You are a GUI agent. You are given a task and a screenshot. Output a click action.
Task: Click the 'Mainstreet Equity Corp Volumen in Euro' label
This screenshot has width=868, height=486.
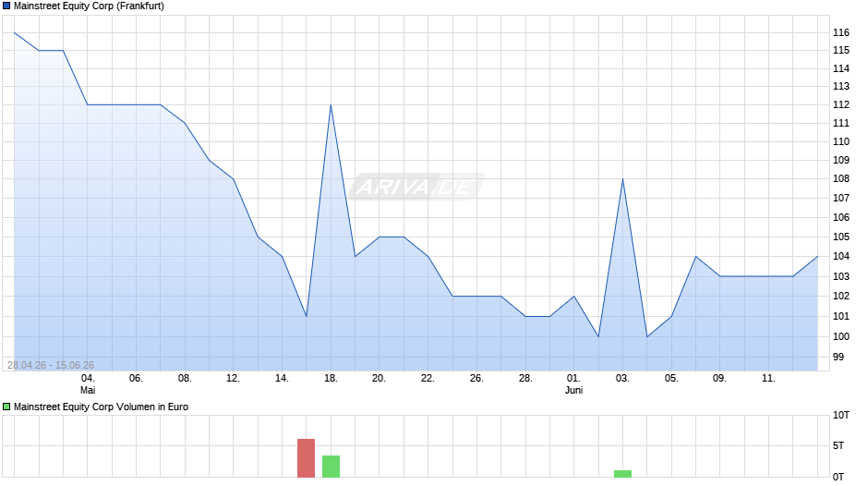click(x=101, y=407)
